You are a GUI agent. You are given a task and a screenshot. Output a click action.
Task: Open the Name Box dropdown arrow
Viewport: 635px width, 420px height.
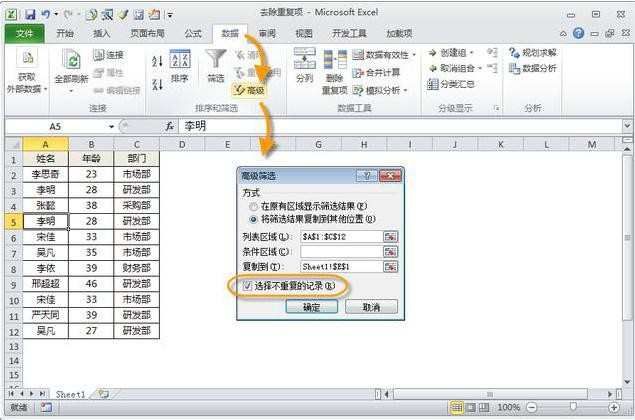coord(111,127)
